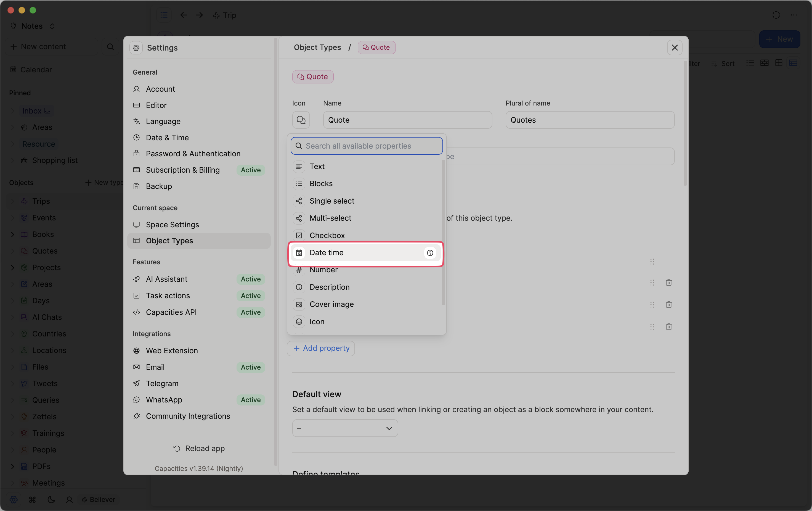Click the Quote name input field

tap(408, 120)
